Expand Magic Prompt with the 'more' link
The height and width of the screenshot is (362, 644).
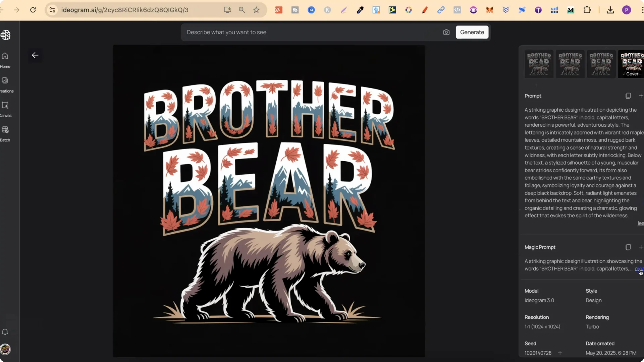(639, 269)
